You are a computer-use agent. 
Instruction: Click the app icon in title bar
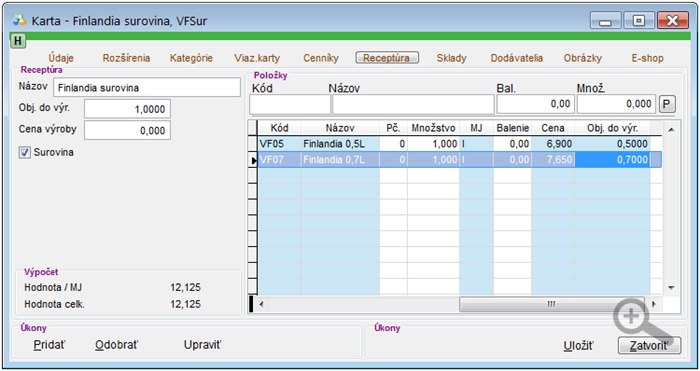(x=20, y=21)
